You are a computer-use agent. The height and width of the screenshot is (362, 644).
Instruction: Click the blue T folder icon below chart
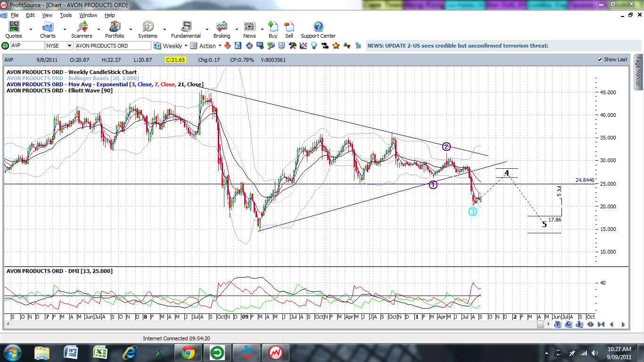[558, 324]
